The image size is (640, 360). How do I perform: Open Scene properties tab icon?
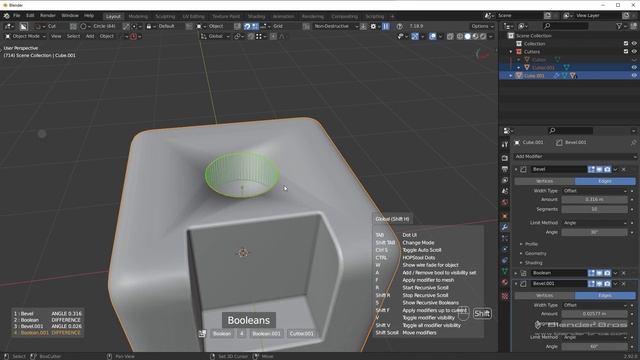point(505,191)
